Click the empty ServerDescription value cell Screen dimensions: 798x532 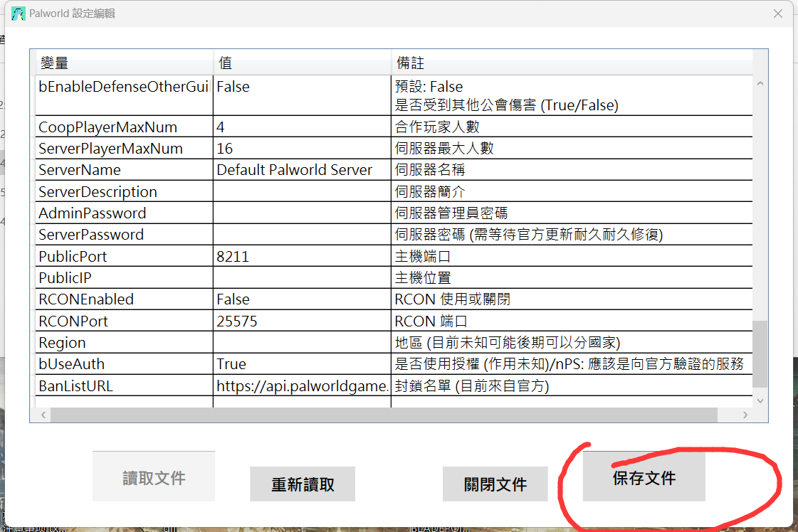303,191
